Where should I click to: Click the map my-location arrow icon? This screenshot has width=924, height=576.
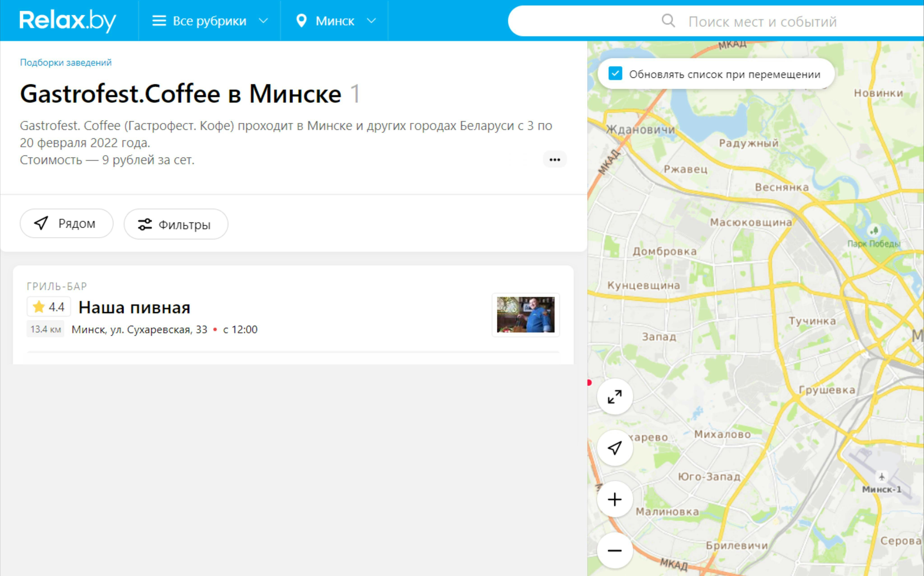[614, 448]
